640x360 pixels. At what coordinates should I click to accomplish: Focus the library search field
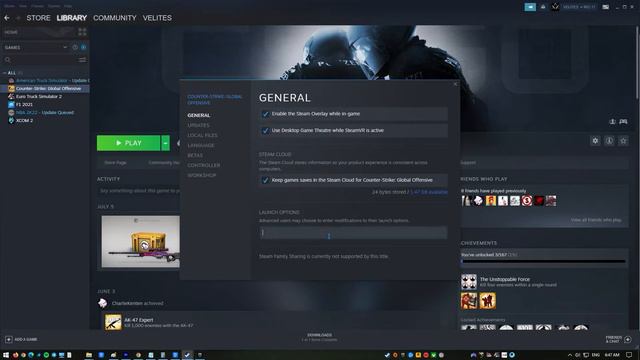[41, 60]
